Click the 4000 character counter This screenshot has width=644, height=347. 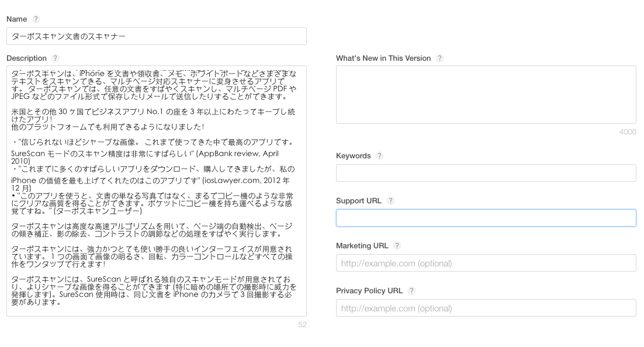click(628, 132)
